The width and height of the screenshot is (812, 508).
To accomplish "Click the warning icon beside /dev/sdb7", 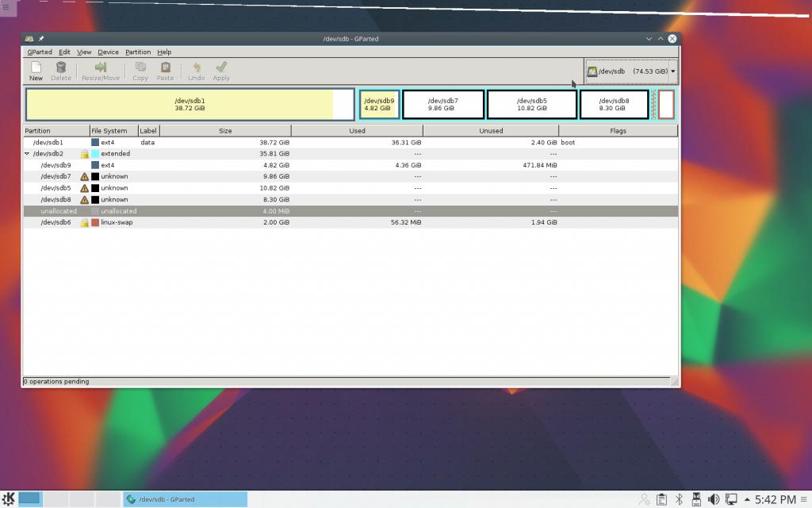I will [x=84, y=177].
